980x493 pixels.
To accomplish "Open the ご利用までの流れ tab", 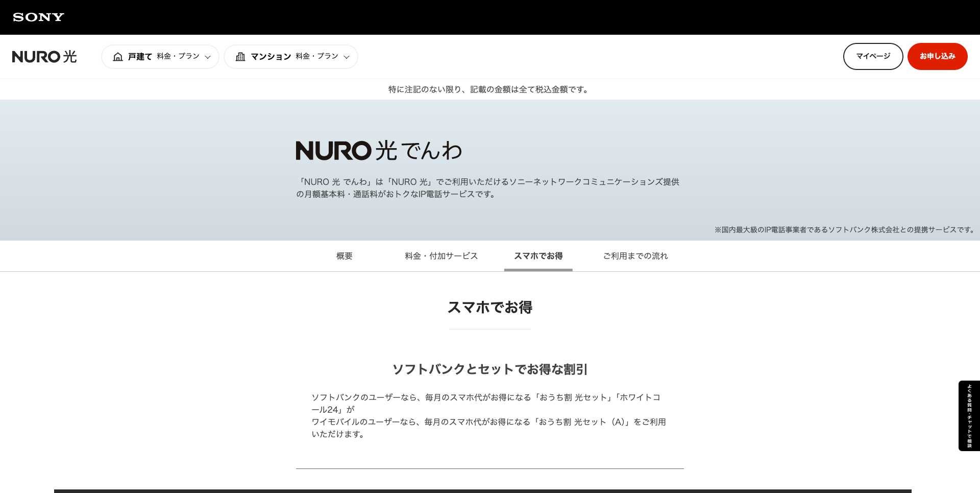I will pos(635,256).
